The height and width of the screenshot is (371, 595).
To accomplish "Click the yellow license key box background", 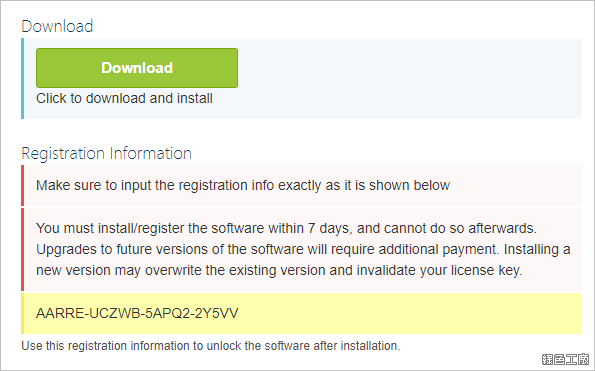I will click(410, 313).
